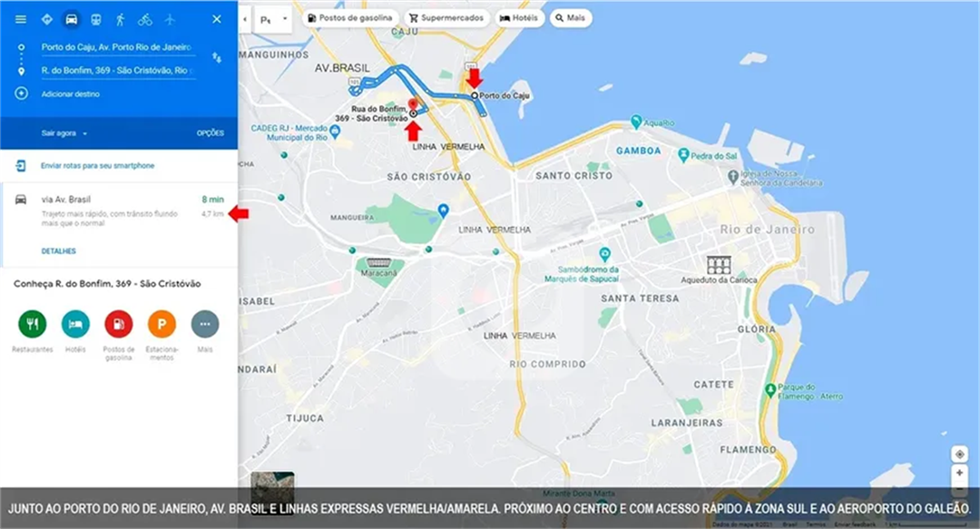980x529 pixels.
Task: Open the hamburger menu in Maps
Action: click(21, 19)
